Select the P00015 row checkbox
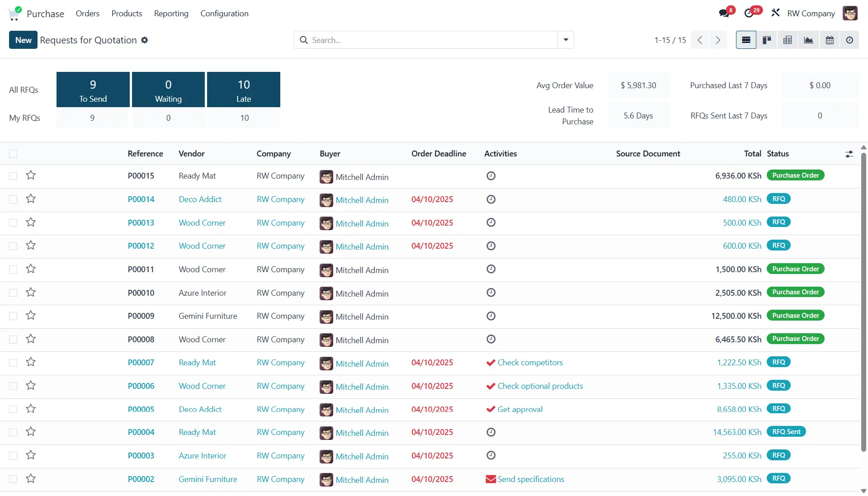 click(13, 176)
